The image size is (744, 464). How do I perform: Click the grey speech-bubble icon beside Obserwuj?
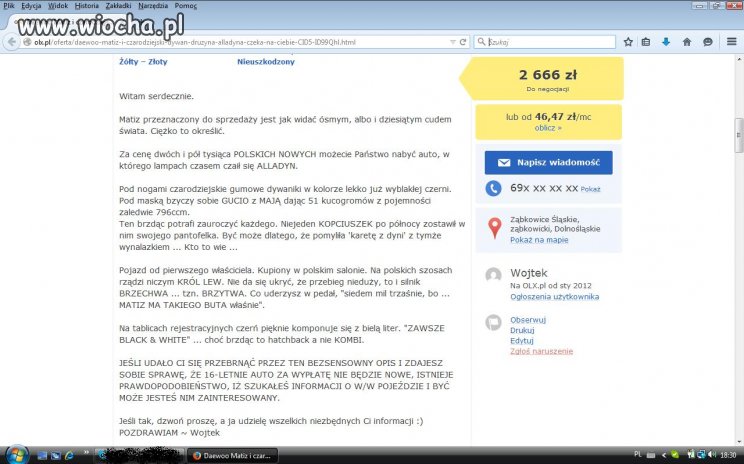coord(493,323)
